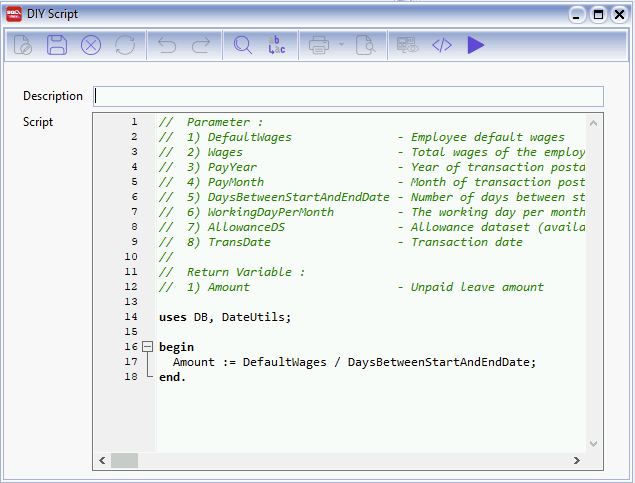Click the Print icon
Image resolution: width=635 pixels, height=483 pixels.
319,45
